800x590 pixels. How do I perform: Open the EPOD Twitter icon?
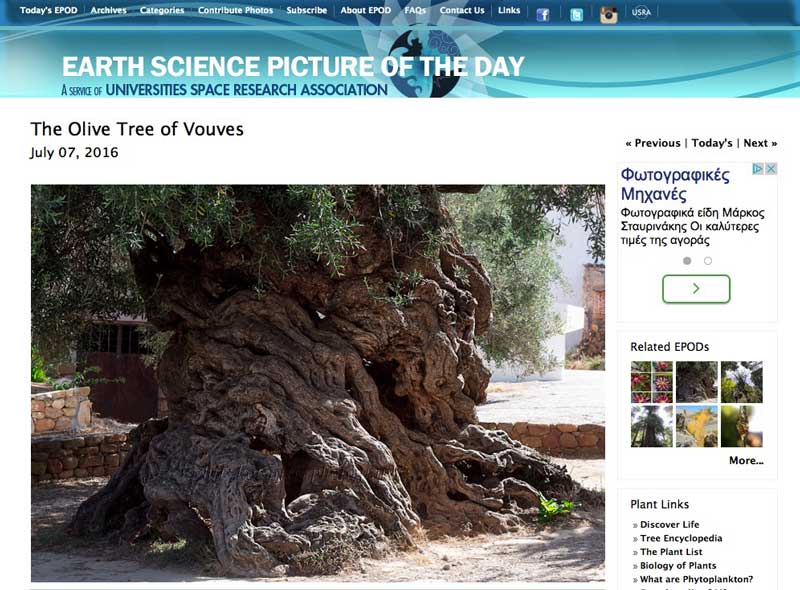click(x=576, y=15)
